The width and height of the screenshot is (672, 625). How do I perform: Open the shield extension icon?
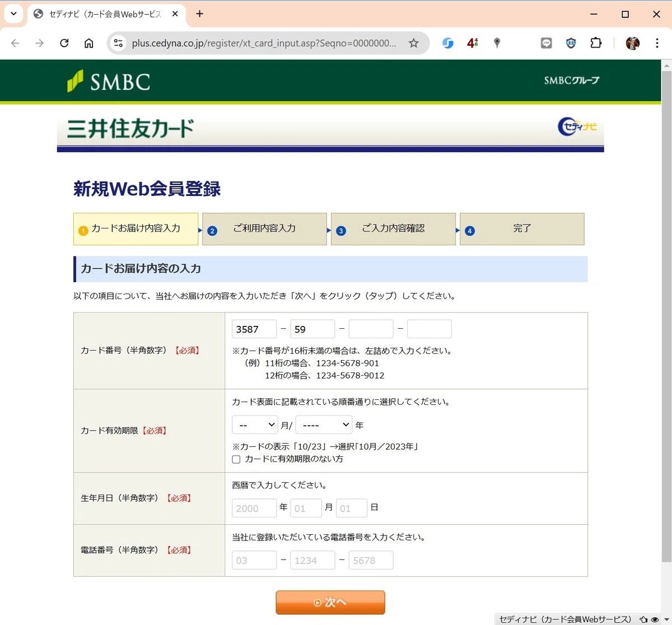point(571,43)
